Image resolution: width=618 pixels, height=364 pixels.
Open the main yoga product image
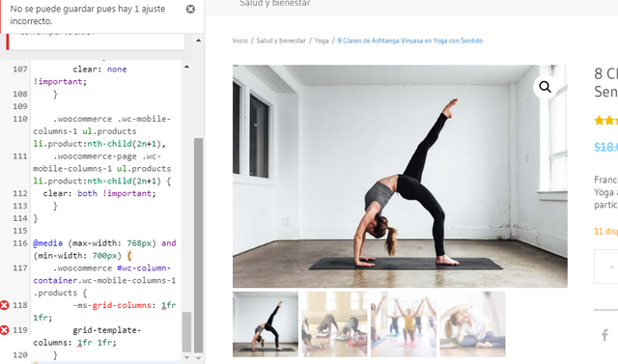click(400, 176)
